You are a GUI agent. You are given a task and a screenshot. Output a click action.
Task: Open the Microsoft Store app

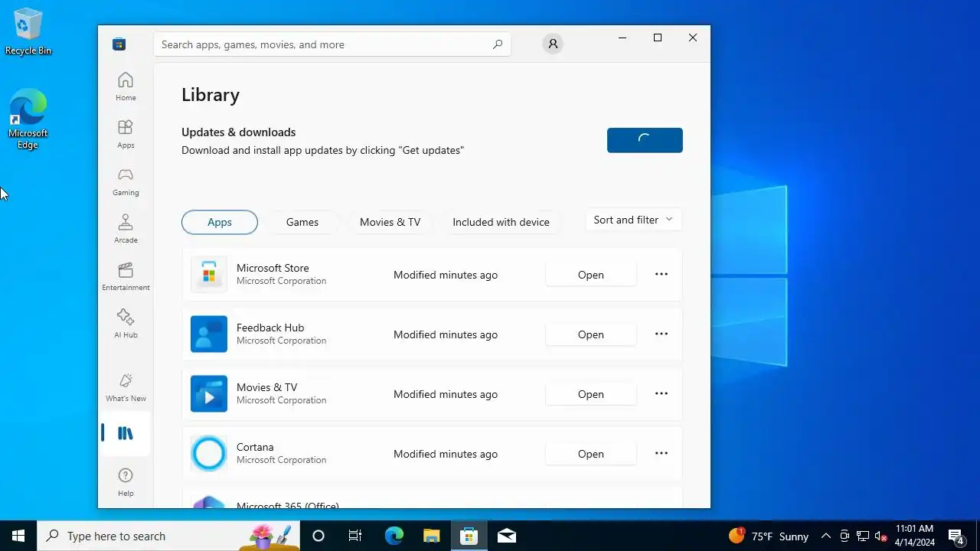[x=591, y=275]
